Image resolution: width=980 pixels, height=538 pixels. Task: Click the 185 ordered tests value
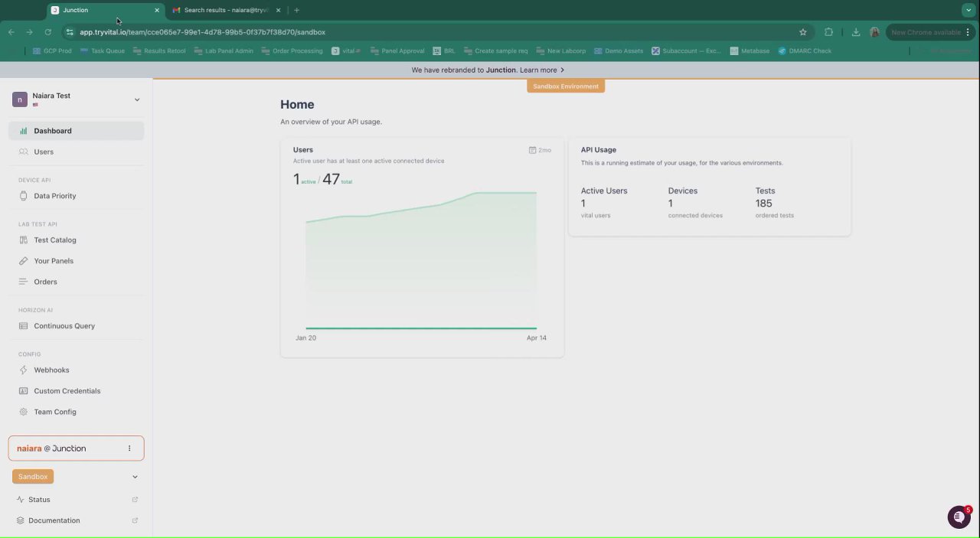tap(763, 204)
